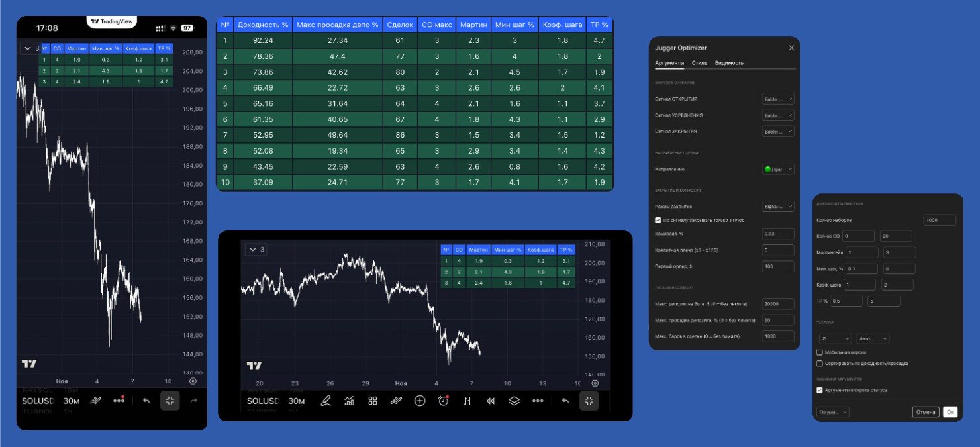Screen dimensions: 980x447
Task: Click 'Коэф. шага' maximum field showing 2
Action: click(897, 284)
